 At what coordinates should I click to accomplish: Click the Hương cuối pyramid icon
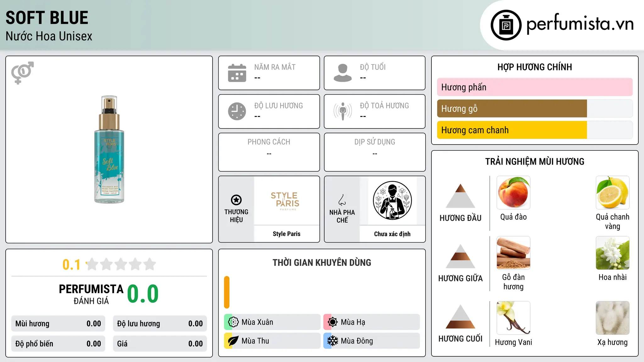tap(460, 316)
